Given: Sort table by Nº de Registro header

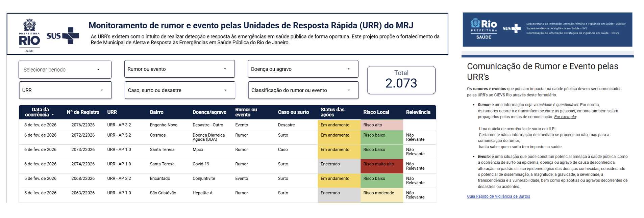Looking at the screenshot, I should [83, 112].
